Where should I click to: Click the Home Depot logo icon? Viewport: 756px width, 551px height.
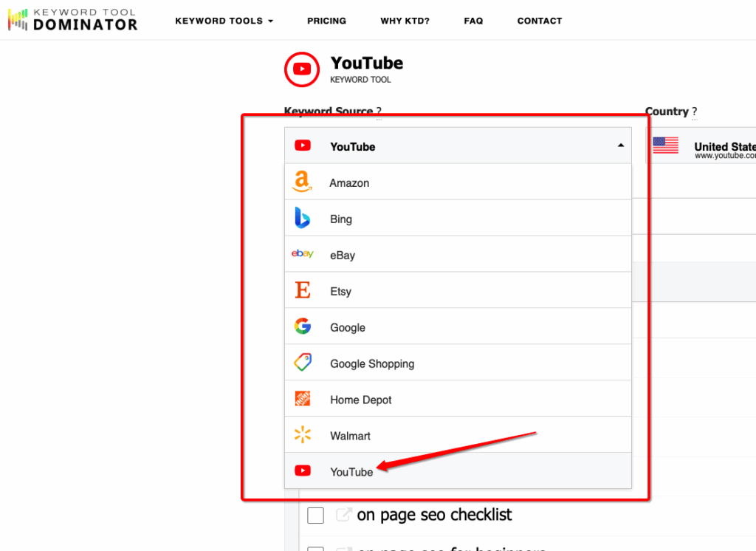[302, 399]
